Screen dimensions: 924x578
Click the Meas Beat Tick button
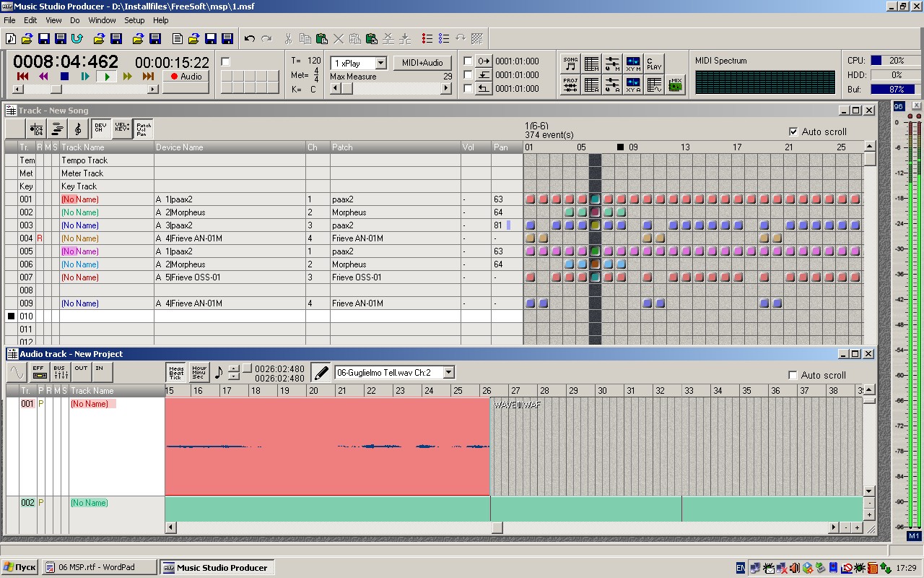coord(176,373)
